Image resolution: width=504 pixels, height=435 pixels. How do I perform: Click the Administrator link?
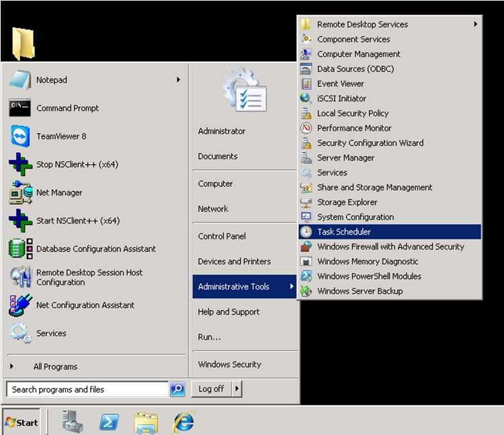[x=222, y=131]
